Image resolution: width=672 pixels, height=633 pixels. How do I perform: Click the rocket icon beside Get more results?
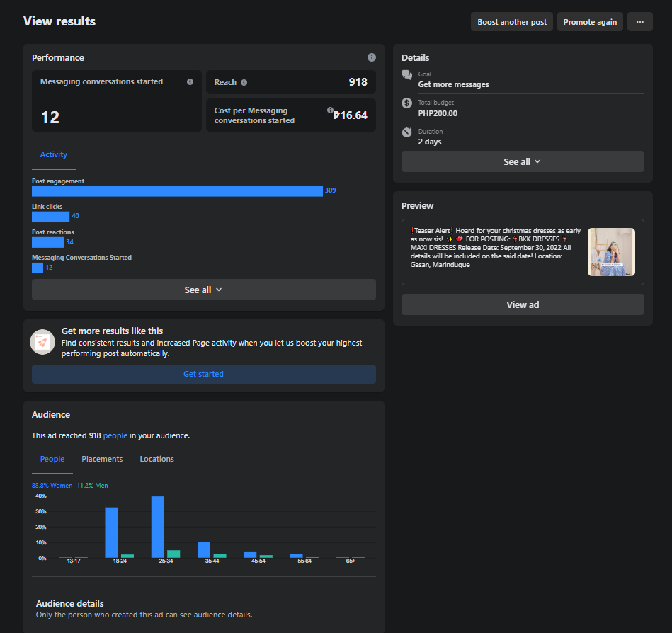tap(42, 342)
